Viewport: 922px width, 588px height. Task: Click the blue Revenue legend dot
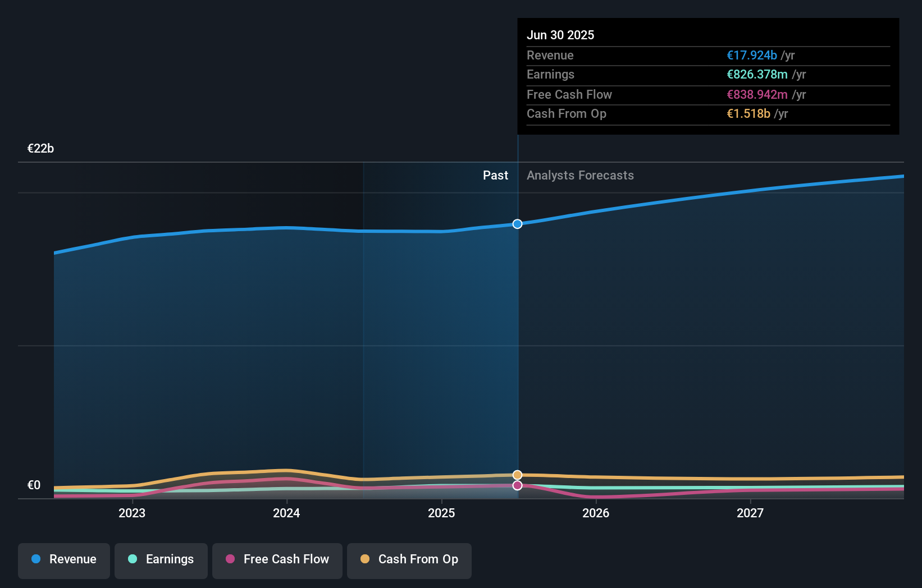(x=35, y=559)
